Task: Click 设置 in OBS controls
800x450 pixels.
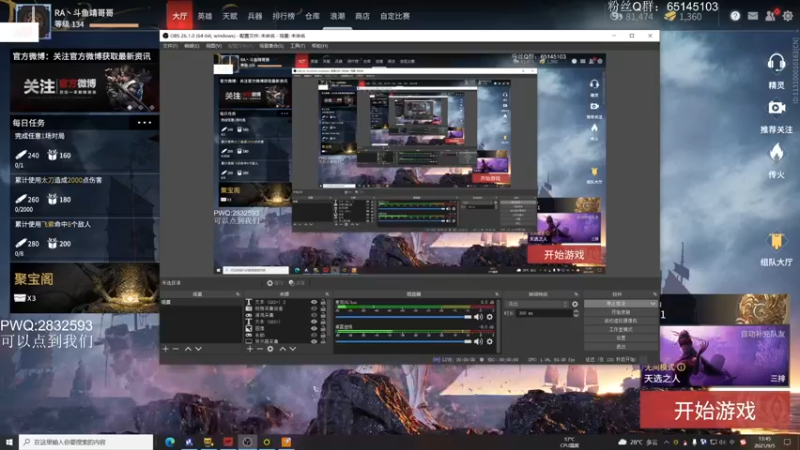Action: [x=620, y=338]
